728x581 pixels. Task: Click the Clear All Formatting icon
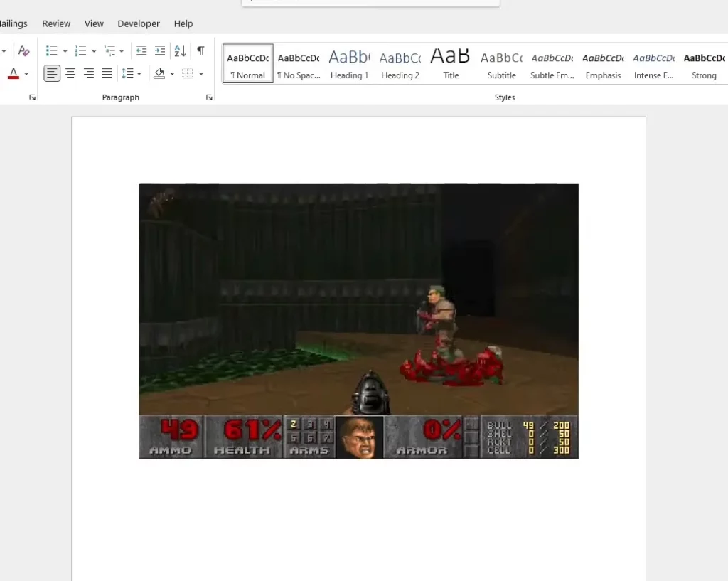pos(23,50)
